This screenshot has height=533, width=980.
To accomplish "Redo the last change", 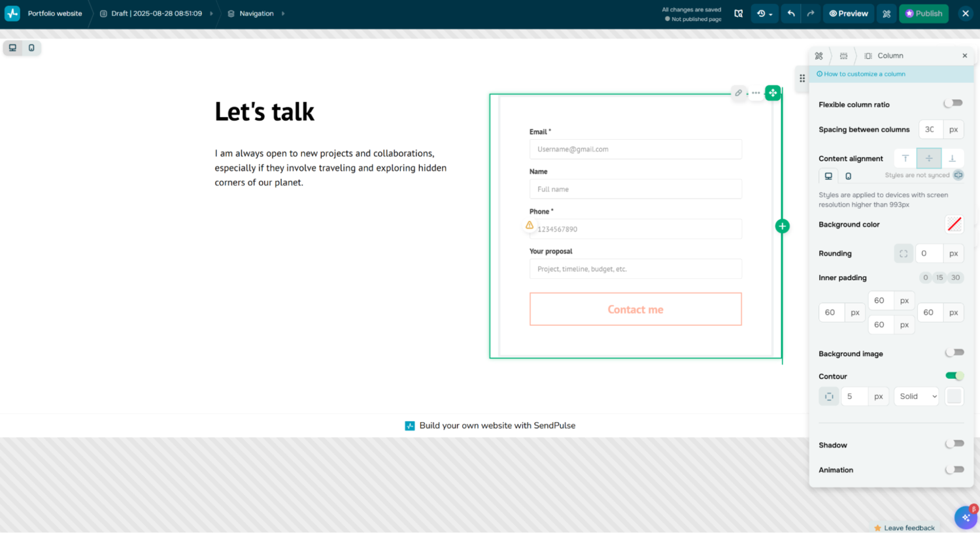I will click(810, 13).
